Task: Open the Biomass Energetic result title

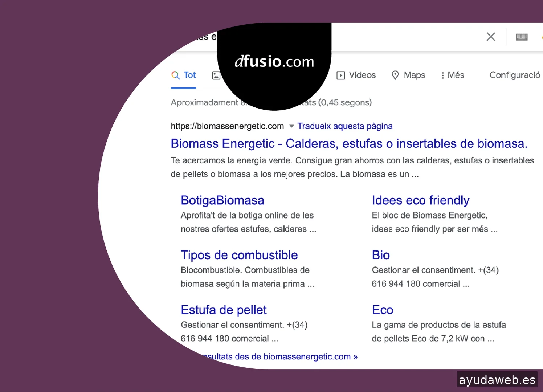Action: (x=349, y=144)
